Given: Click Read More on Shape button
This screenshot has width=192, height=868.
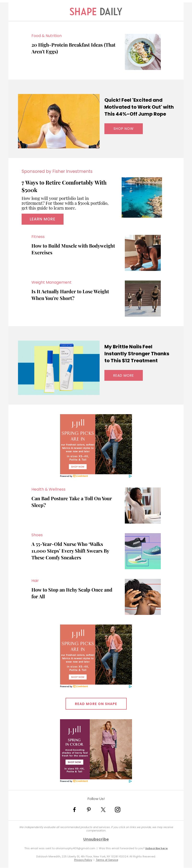Looking at the screenshot, I should click(96, 704).
